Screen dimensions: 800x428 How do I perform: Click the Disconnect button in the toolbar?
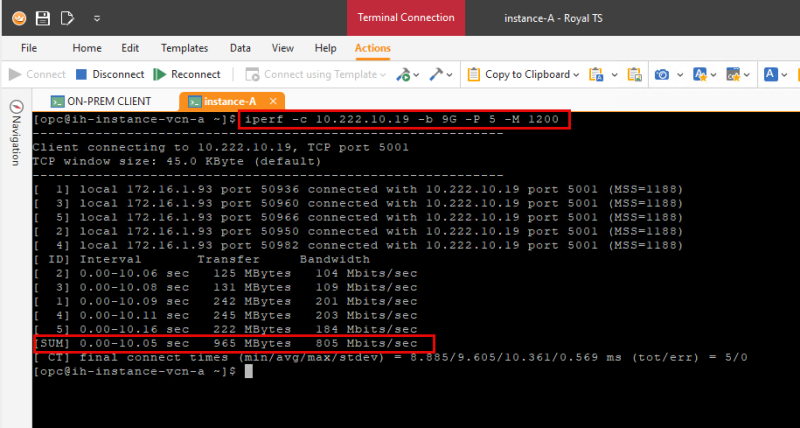110,74
